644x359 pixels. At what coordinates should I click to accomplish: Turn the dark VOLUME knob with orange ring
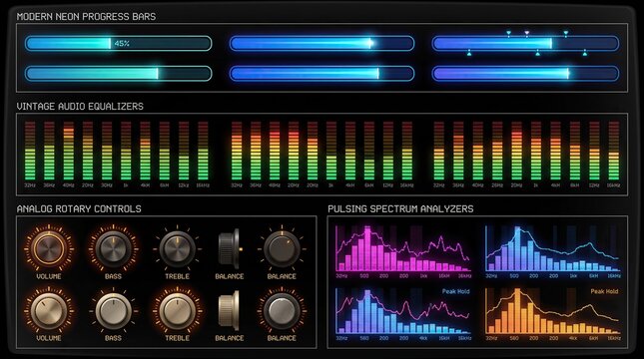coord(49,248)
